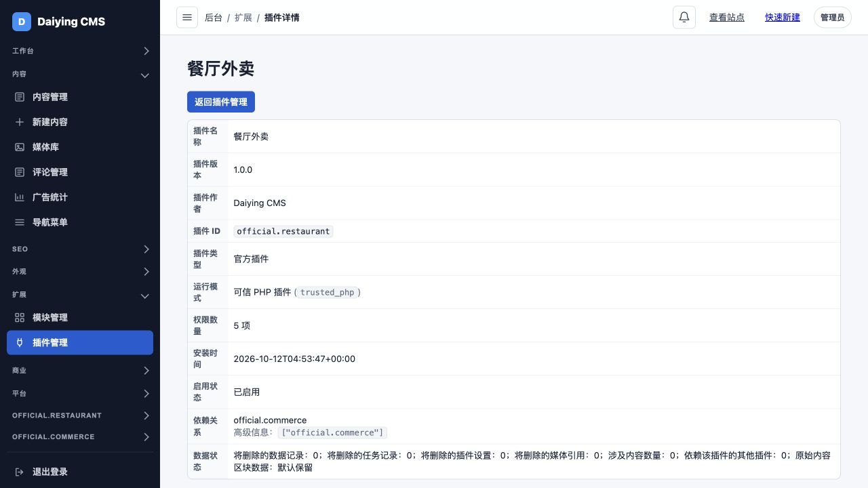The image size is (868, 488).
Task: Click the install time 2026-10-12T04:53:47+00:00
Action: (x=294, y=359)
